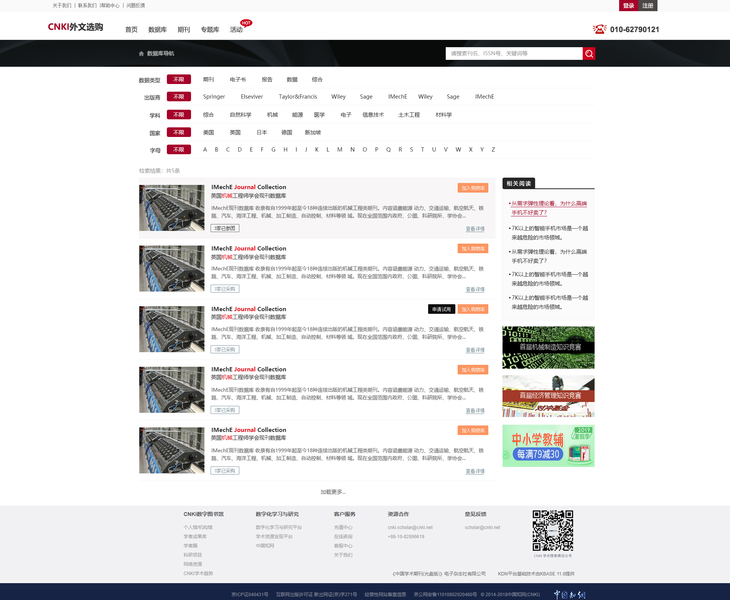Filter subject by 材料学
Viewport: 730px width, 600px height.
(x=444, y=115)
